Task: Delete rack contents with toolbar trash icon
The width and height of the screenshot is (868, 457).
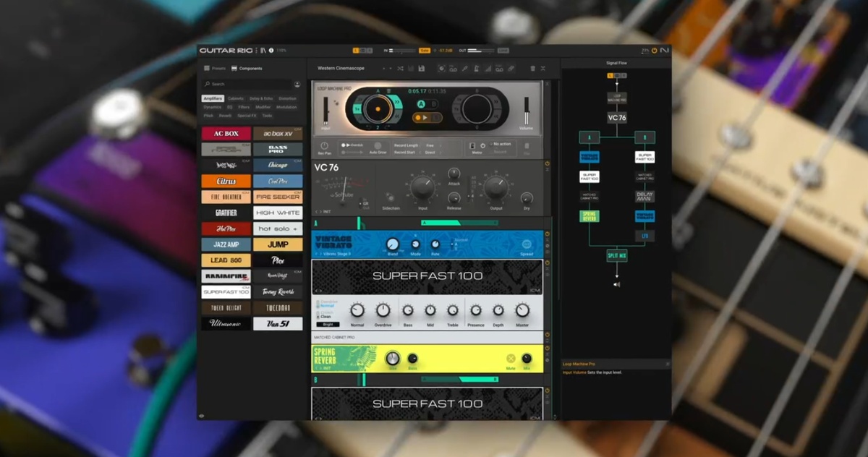Action: (533, 68)
